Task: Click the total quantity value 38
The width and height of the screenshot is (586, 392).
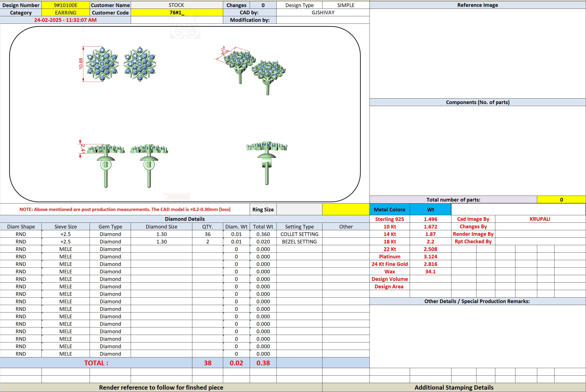Action: (208, 363)
